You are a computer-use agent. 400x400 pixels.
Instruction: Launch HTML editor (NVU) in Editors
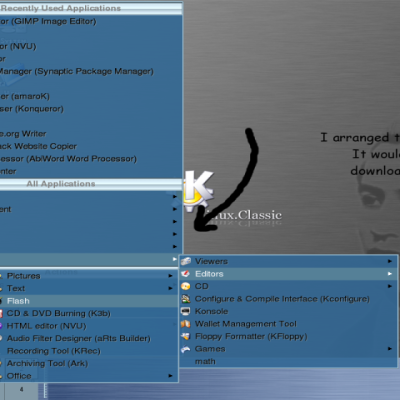[89, 326]
